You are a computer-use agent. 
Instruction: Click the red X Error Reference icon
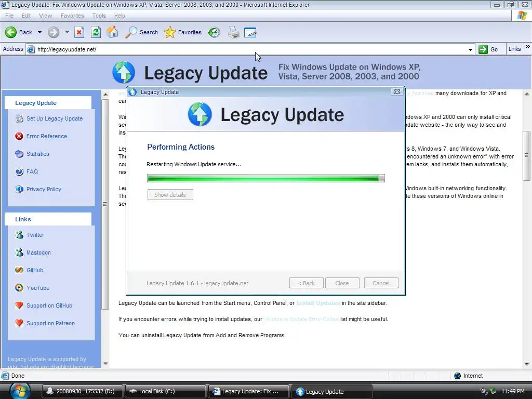[19, 136]
